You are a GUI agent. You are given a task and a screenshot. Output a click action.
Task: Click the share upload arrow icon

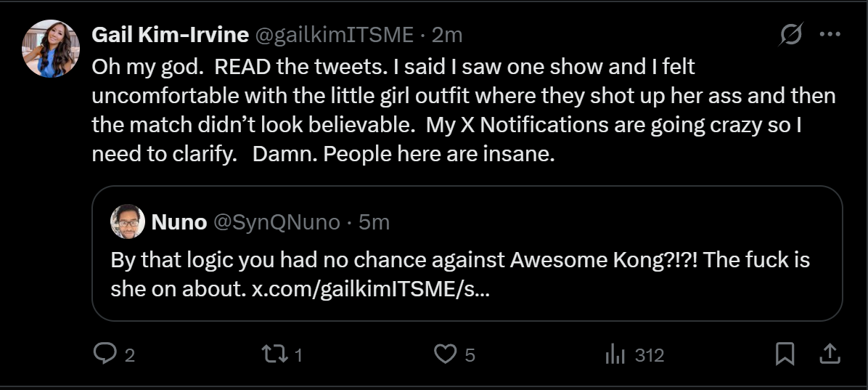click(829, 354)
